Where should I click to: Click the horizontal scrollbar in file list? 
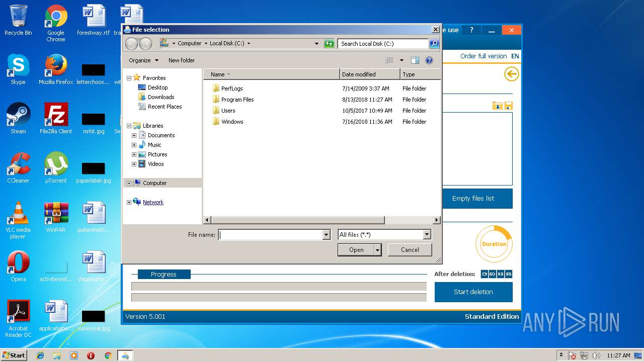click(298, 220)
